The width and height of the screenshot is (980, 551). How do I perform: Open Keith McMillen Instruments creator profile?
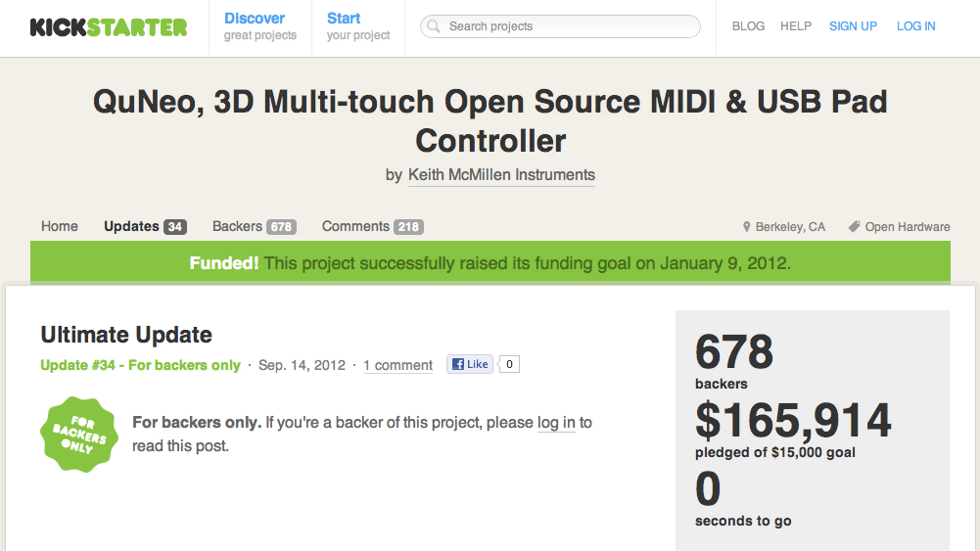tap(501, 175)
